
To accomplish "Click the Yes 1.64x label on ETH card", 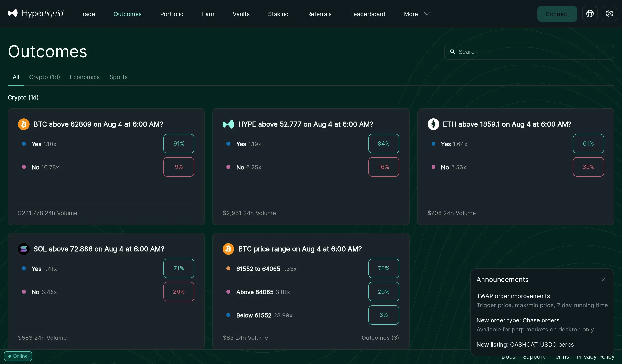I will (454, 144).
